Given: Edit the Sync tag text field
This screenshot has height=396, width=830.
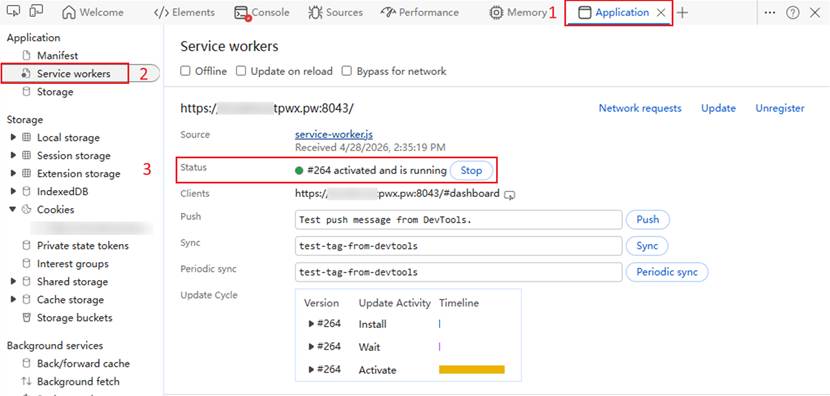Looking at the screenshot, I should (458, 246).
